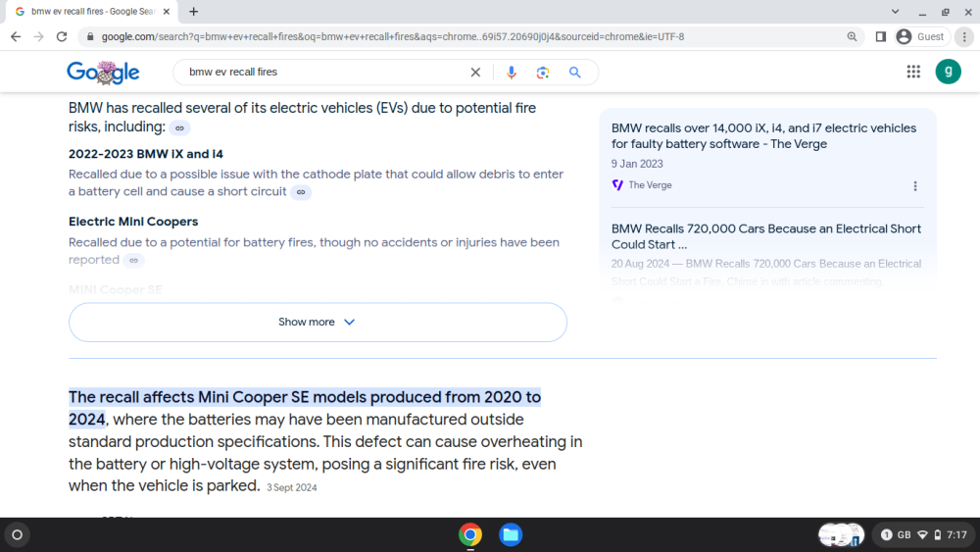Open a new browser tab

[x=194, y=11]
